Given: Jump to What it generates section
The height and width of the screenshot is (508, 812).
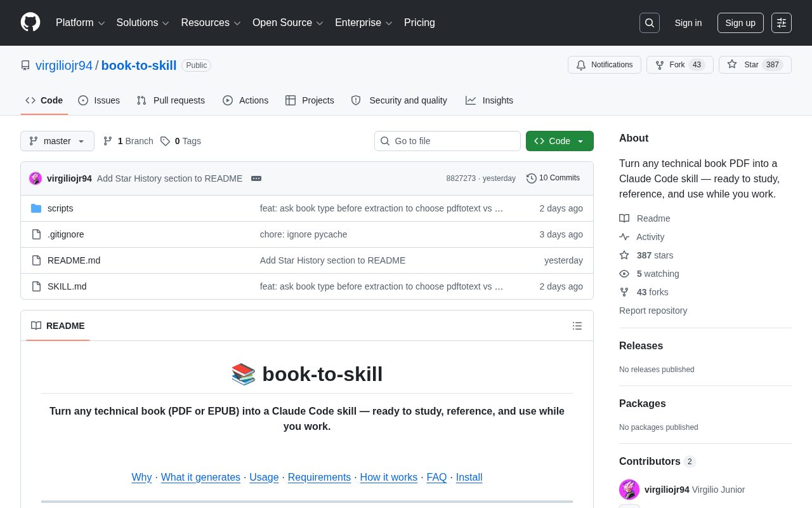Looking at the screenshot, I should (200, 477).
